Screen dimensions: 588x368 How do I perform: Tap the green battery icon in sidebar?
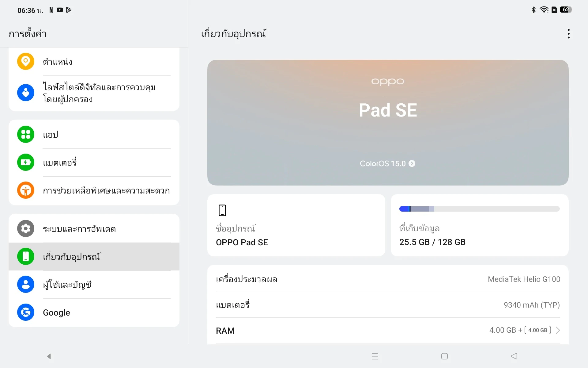click(26, 162)
